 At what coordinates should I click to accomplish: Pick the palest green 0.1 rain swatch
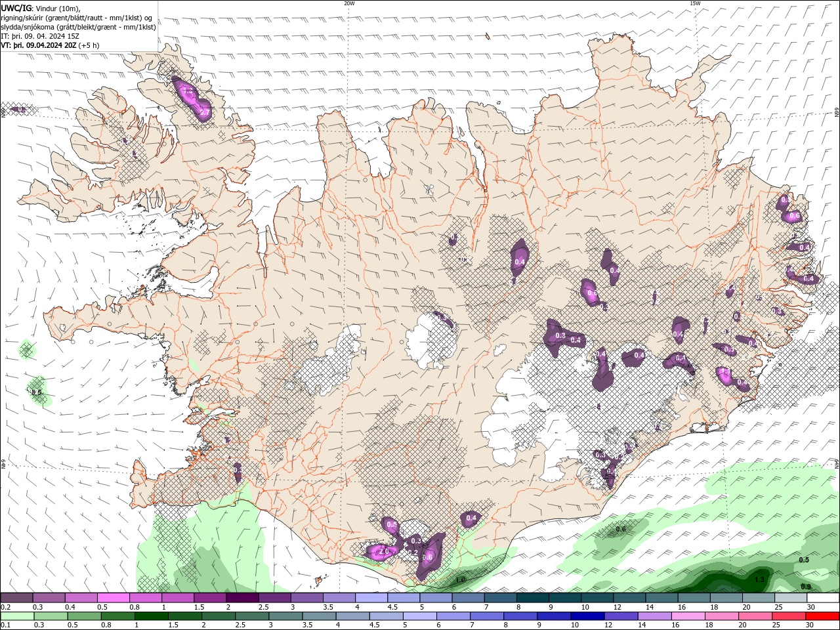17,616
